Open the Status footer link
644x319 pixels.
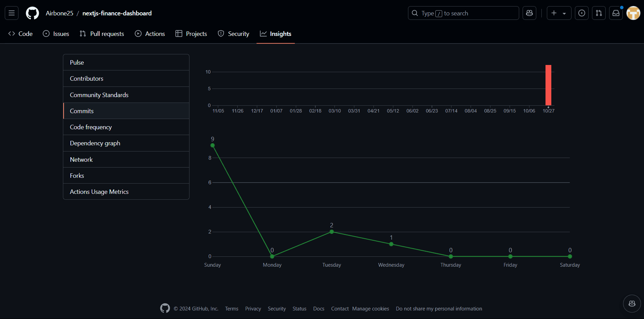[300, 309]
